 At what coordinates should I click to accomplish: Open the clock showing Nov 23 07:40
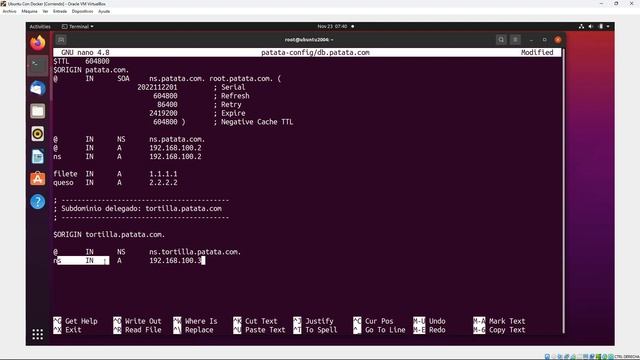[x=332, y=27]
